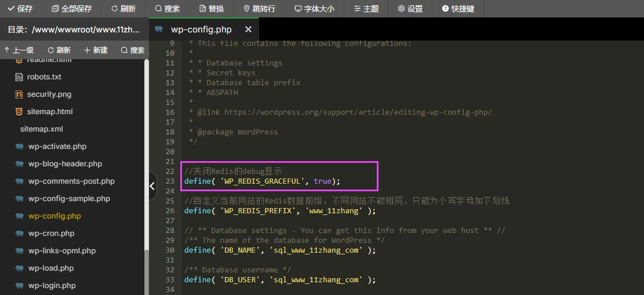Click the text file icon beside robots.txt
Viewport: 644px width, 295px height.
[19, 77]
